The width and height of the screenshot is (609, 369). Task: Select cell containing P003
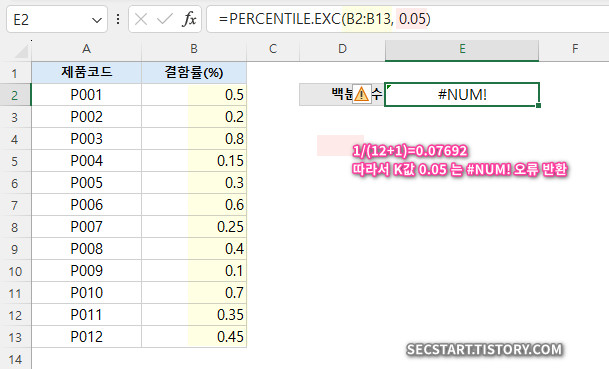[x=86, y=139]
